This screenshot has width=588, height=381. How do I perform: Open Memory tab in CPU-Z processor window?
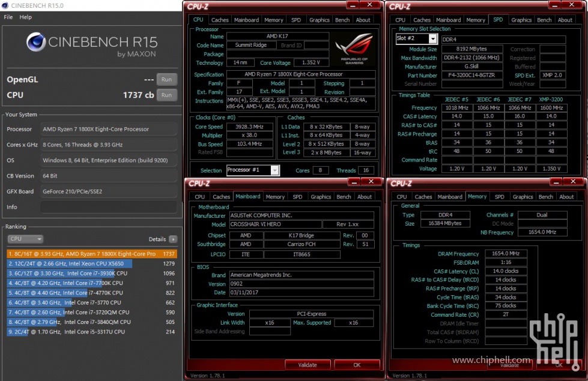(x=274, y=20)
